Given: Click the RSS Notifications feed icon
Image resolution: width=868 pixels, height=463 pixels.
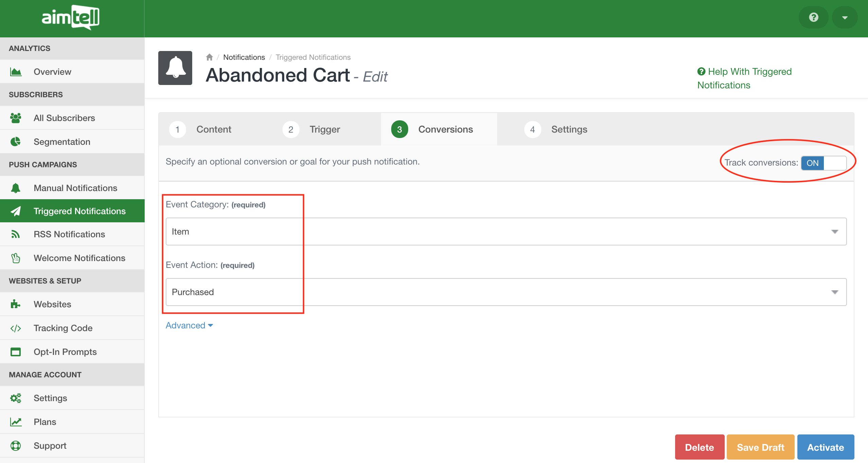Looking at the screenshot, I should tap(15, 234).
